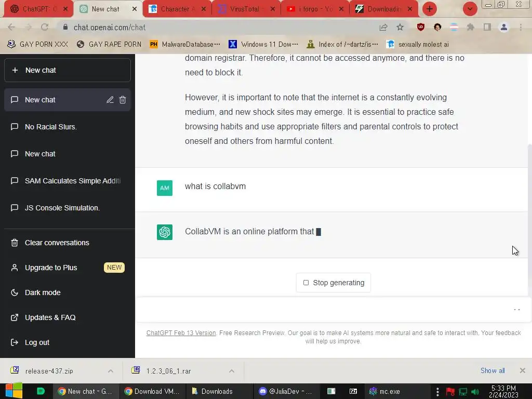Open the 'No Racial Slurs.' conversation

point(67,127)
